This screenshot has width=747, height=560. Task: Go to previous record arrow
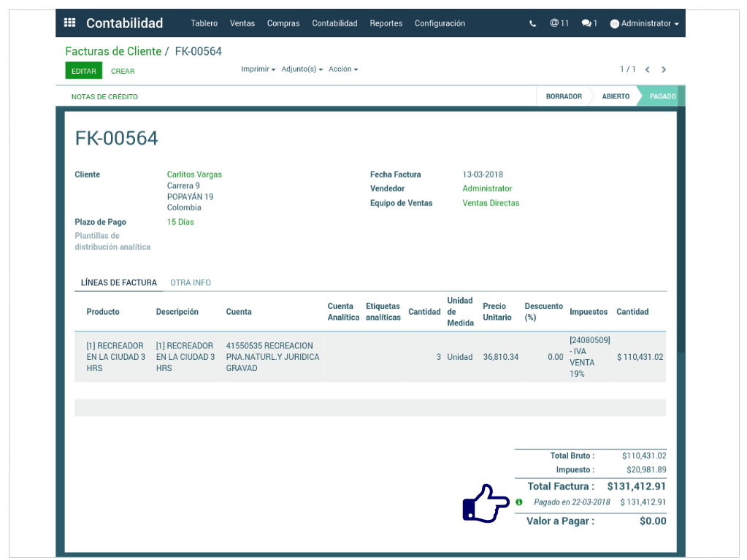[647, 70]
